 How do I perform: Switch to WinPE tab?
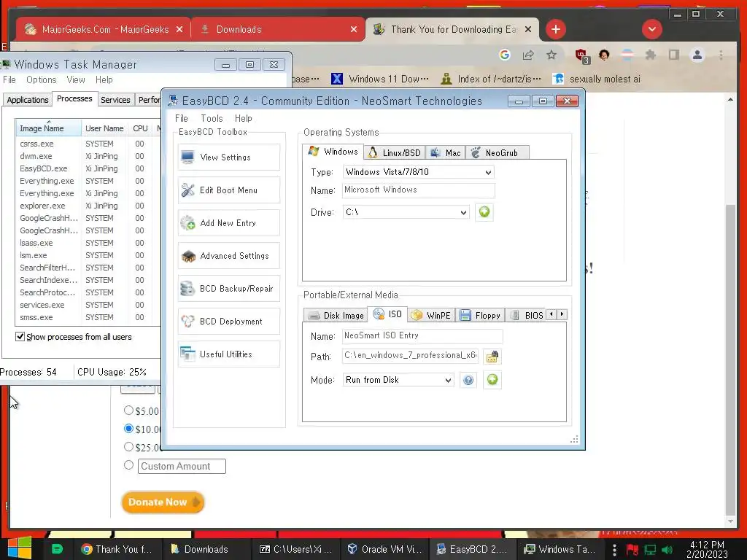[432, 315]
